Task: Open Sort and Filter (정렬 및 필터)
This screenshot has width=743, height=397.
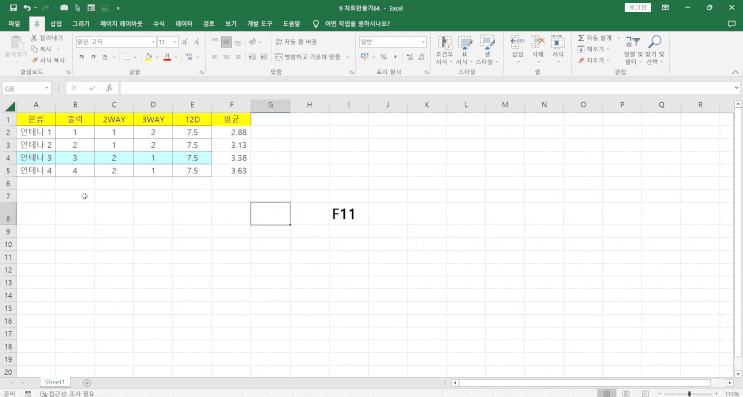Action: pyautogui.click(x=633, y=50)
